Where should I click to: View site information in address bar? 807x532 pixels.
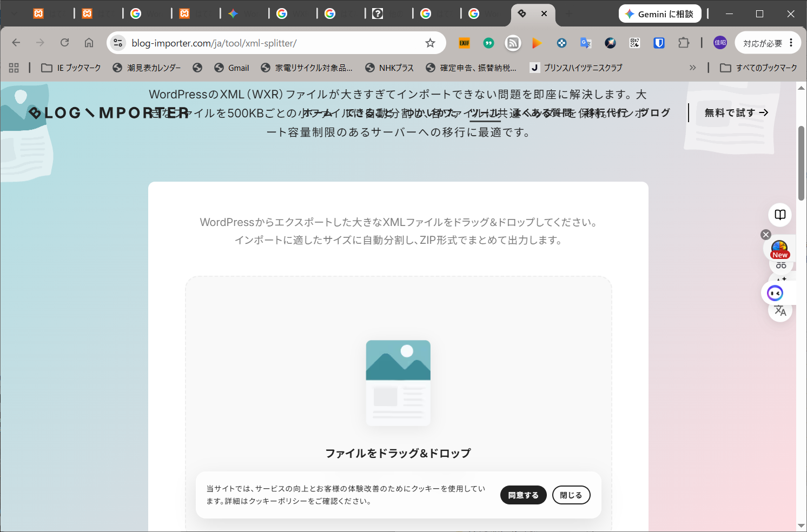(x=118, y=43)
